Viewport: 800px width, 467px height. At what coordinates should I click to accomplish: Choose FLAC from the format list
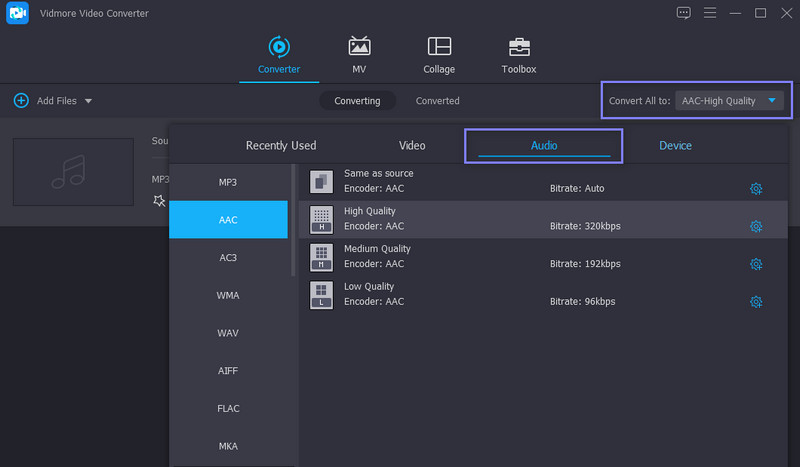(x=228, y=408)
